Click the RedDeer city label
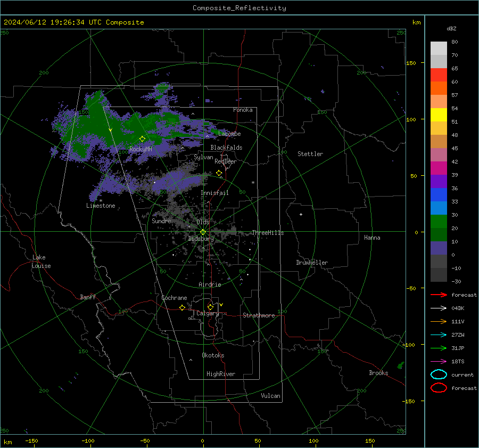 (226, 161)
